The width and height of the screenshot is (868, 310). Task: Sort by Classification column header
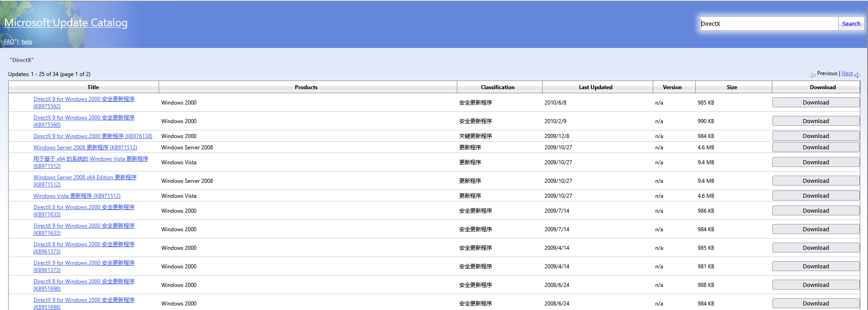(497, 87)
